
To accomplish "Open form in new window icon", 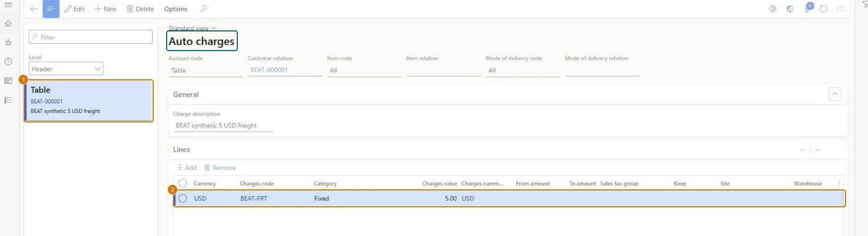I will click(x=840, y=9).
